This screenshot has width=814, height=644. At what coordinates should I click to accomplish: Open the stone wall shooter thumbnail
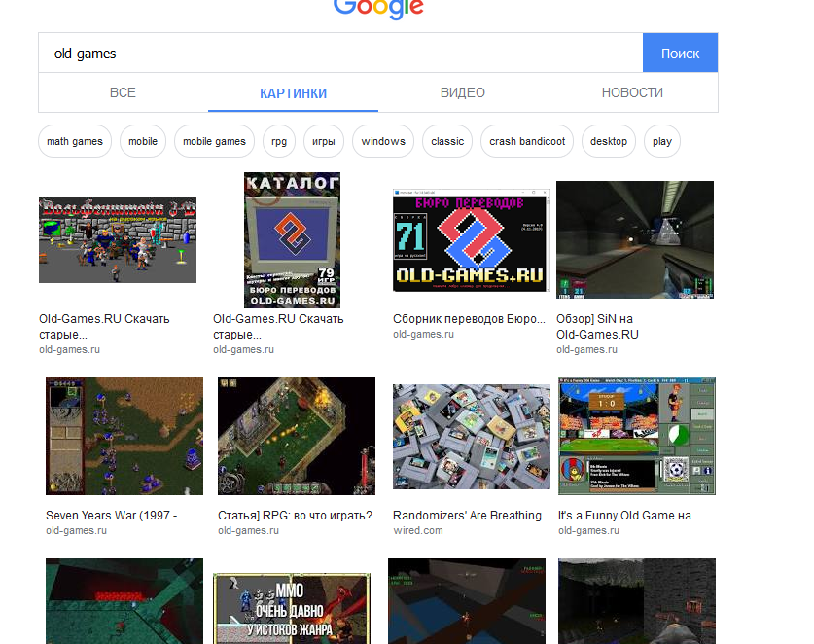tap(637, 601)
